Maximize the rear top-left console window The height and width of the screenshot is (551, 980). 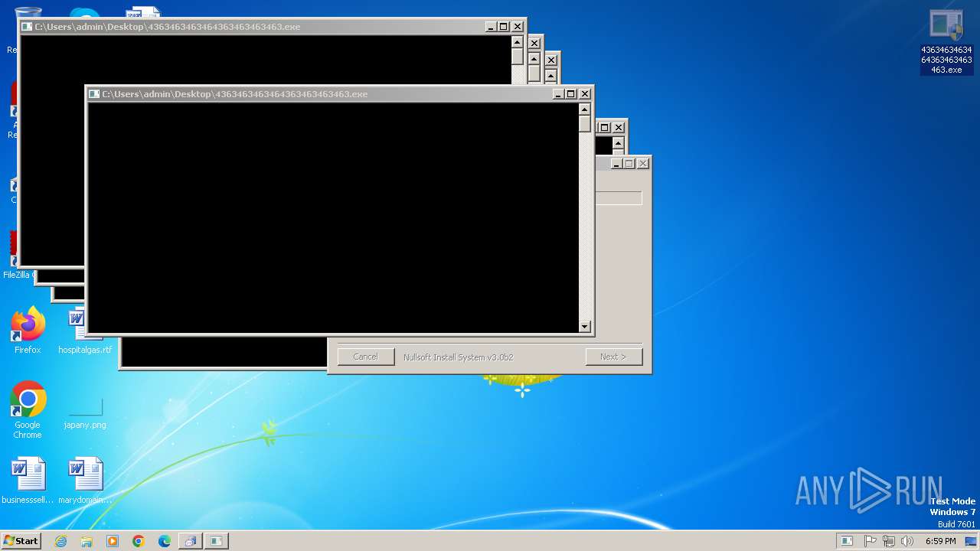[504, 27]
